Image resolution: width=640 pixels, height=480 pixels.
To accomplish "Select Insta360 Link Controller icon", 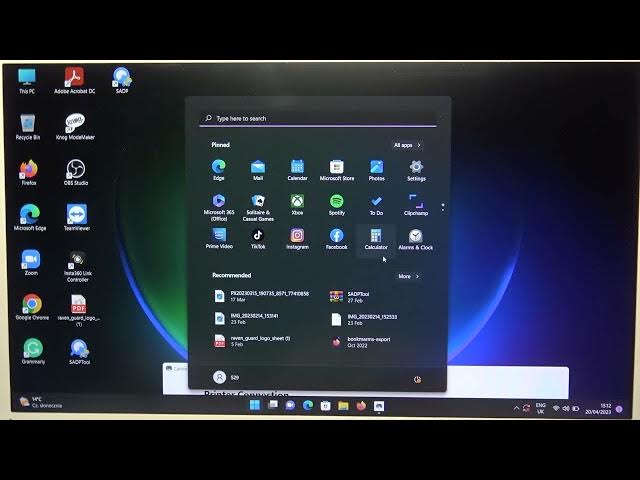I will (78, 267).
